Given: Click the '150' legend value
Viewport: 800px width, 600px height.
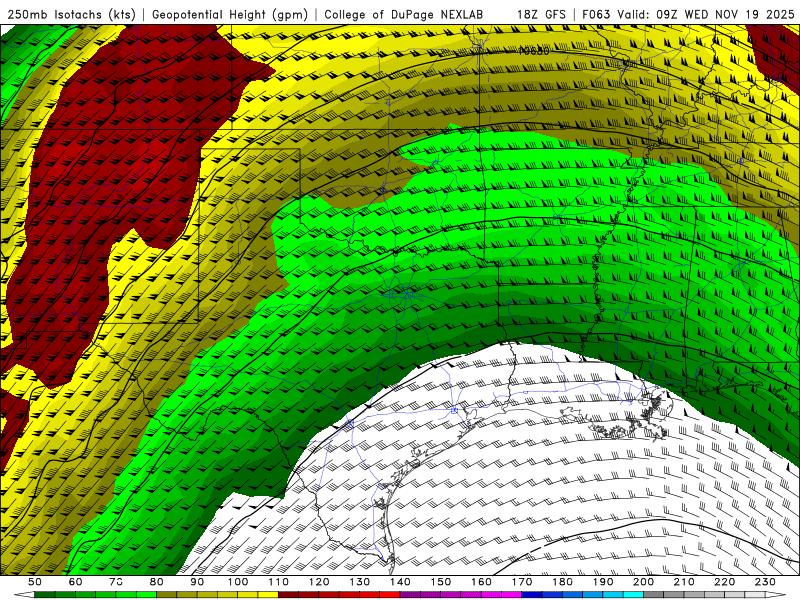Looking at the screenshot, I should click(x=441, y=582).
